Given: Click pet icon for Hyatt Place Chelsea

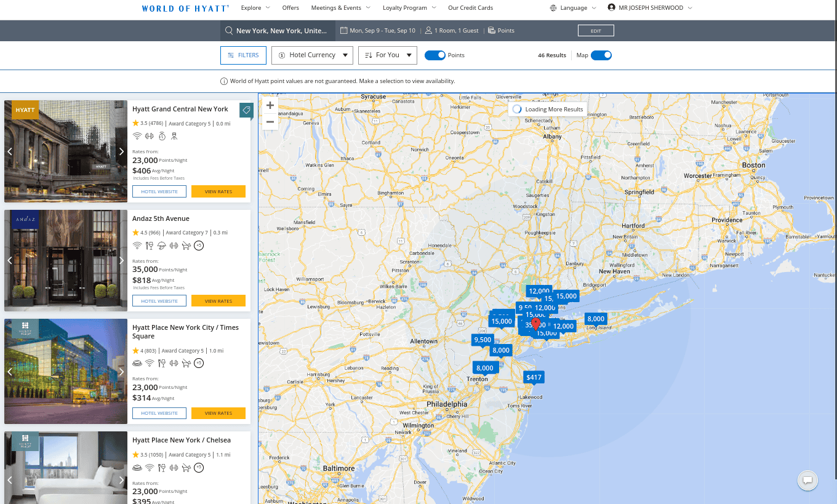Looking at the screenshot, I should coord(186,468).
